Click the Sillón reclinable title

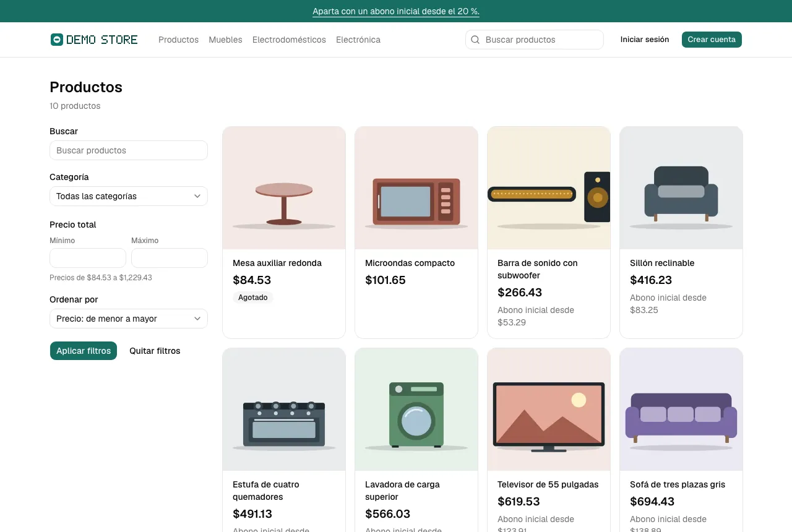(x=662, y=263)
